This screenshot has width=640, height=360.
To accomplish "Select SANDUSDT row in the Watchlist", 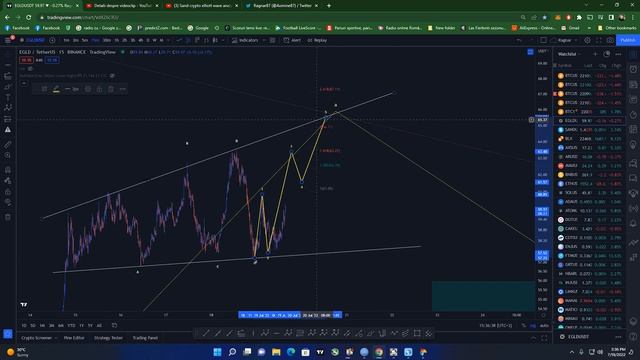I will pos(590,129).
